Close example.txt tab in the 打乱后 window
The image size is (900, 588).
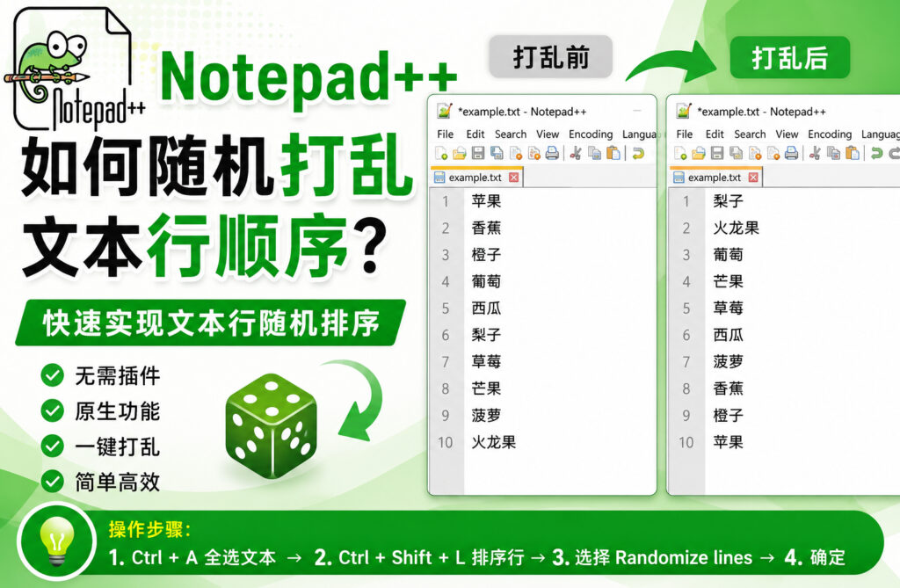coord(753,178)
